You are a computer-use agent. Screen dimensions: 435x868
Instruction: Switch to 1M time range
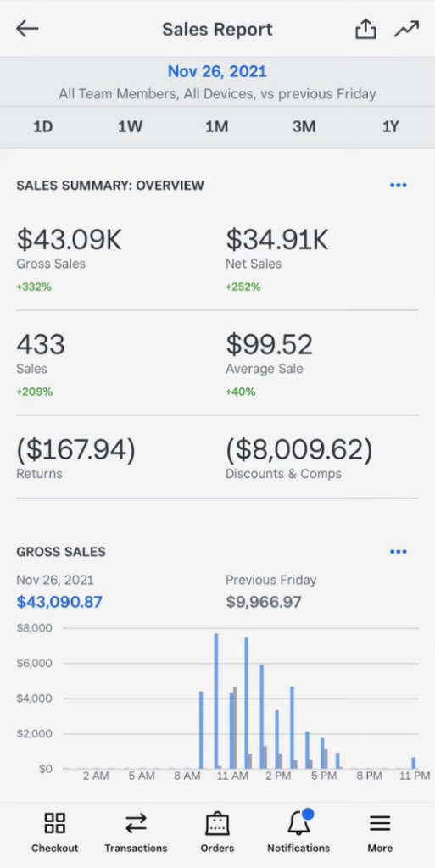pyautogui.click(x=217, y=127)
